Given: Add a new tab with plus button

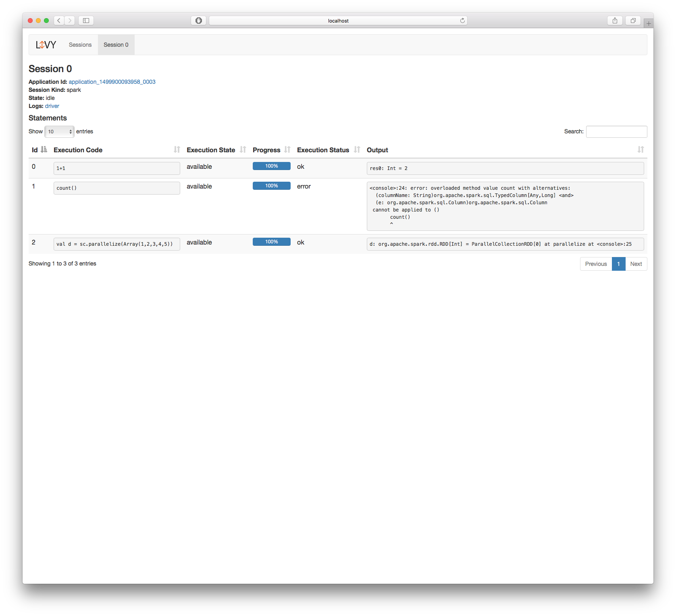Looking at the screenshot, I should 649,23.
